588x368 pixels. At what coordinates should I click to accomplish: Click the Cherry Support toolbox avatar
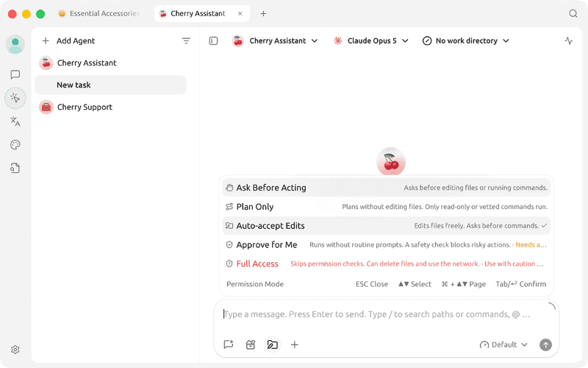(x=46, y=107)
